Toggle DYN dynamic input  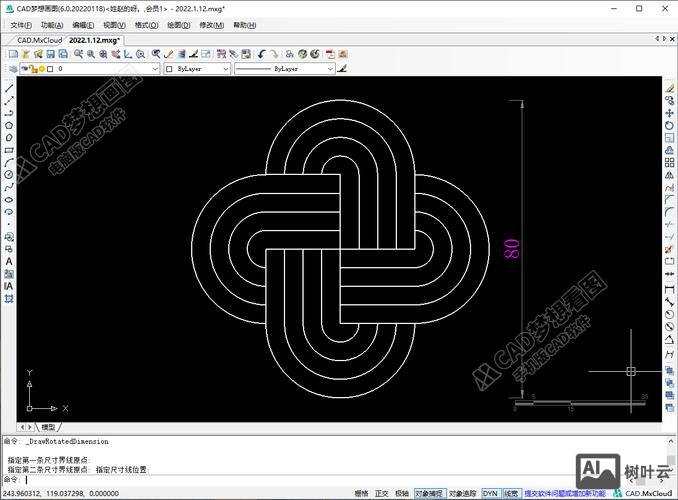[x=490, y=493]
